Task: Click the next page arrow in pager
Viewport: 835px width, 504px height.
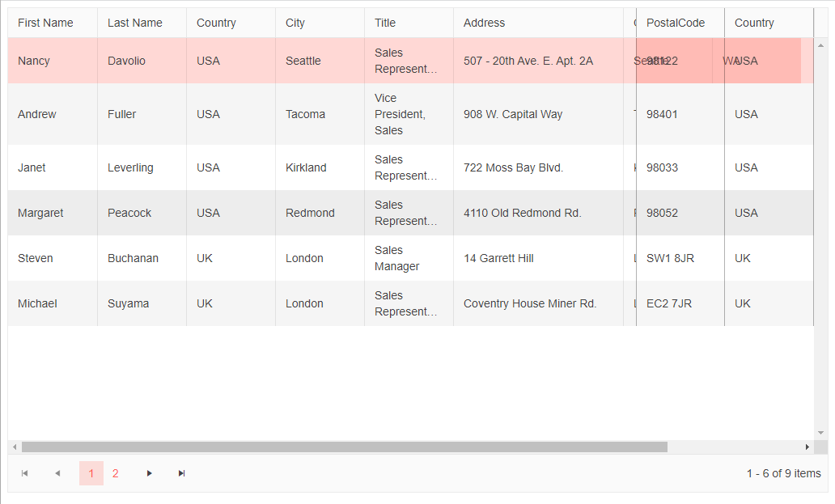Action: click(149, 473)
